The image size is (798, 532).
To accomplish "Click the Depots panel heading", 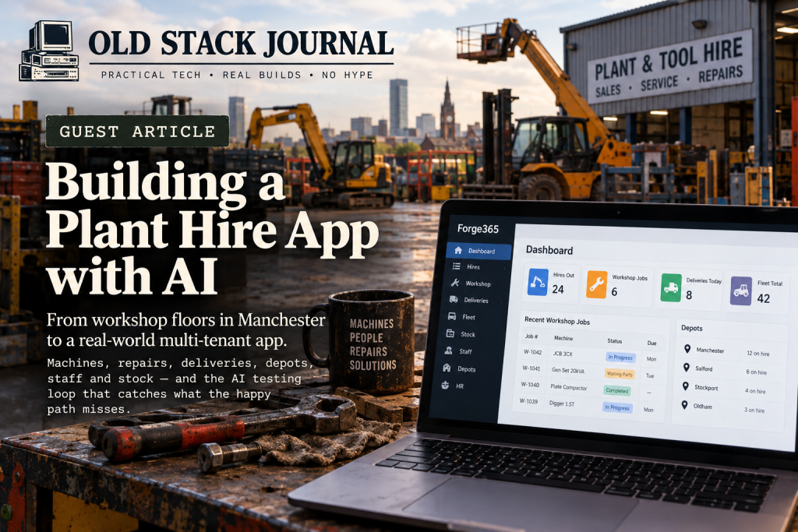I will (692, 328).
